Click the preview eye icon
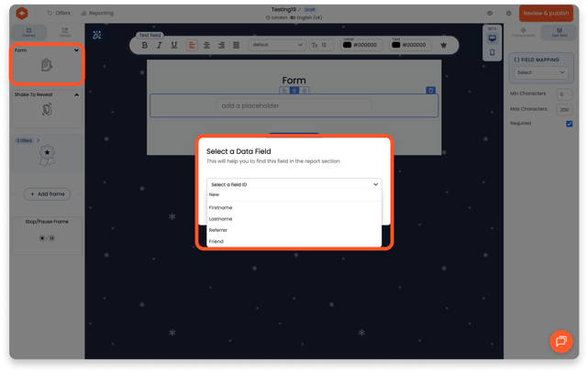Viewport: 588px width, 384px height. (490, 14)
